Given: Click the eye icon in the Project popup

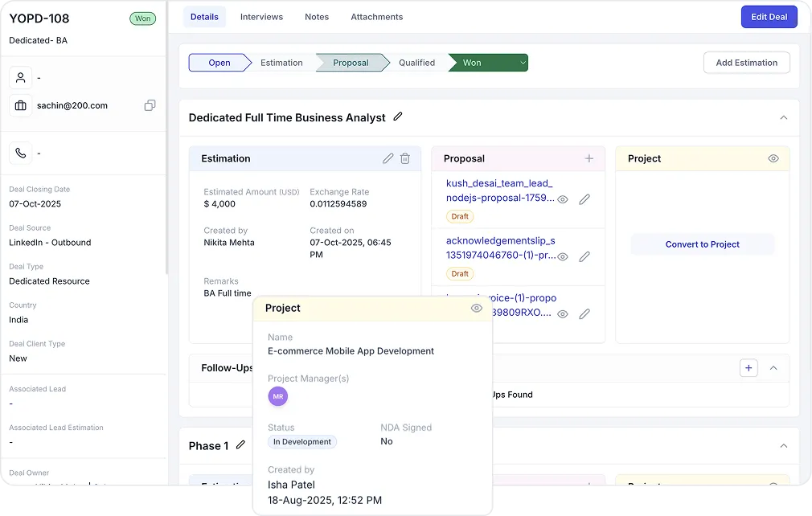Looking at the screenshot, I should (477, 308).
